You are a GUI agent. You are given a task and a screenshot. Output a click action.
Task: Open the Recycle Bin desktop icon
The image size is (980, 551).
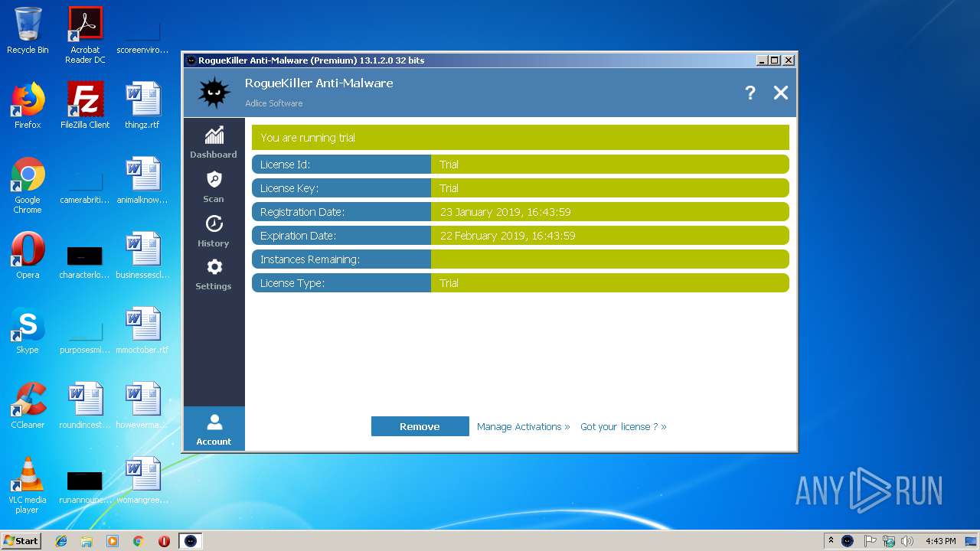point(28,31)
